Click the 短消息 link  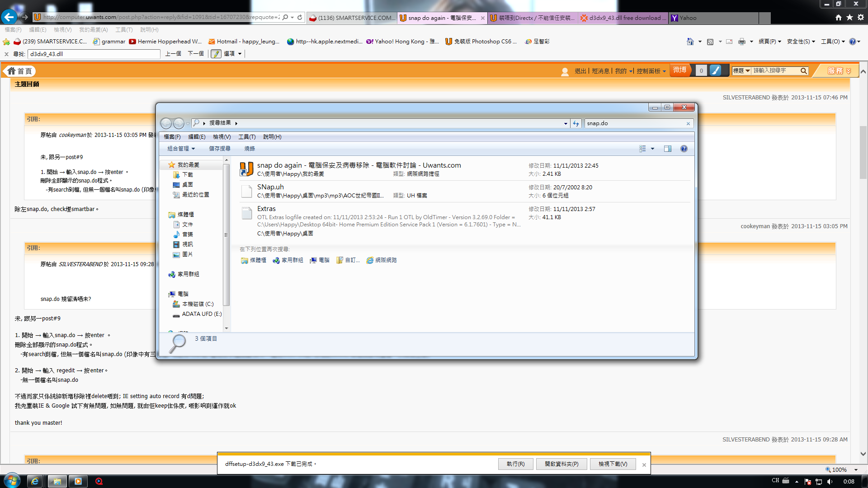(600, 71)
